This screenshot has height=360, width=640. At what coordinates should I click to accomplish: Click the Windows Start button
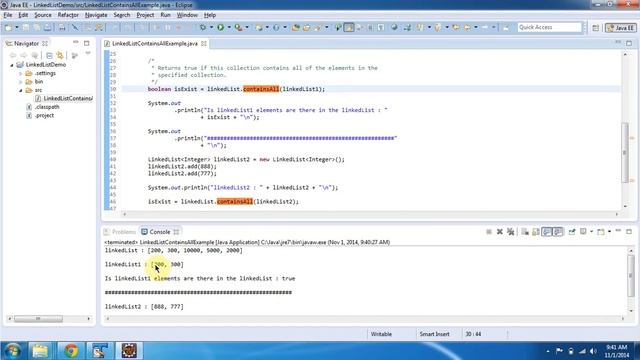tap(13, 351)
